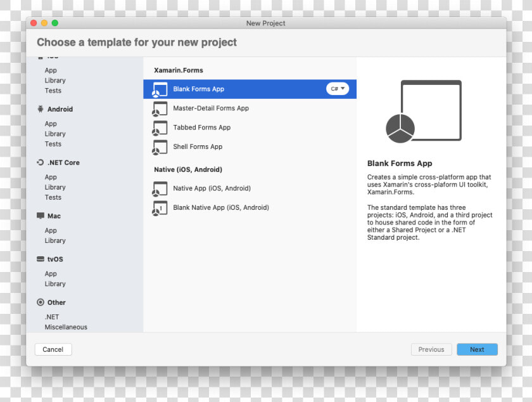Click the 'Native (iOS, Android)' section heading
The height and width of the screenshot is (402, 532).
pyautogui.click(x=188, y=169)
